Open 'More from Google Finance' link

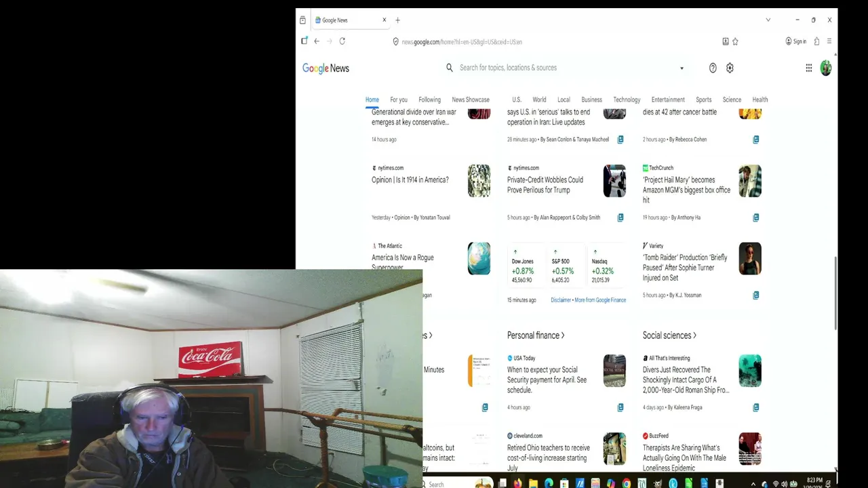coord(600,300)
